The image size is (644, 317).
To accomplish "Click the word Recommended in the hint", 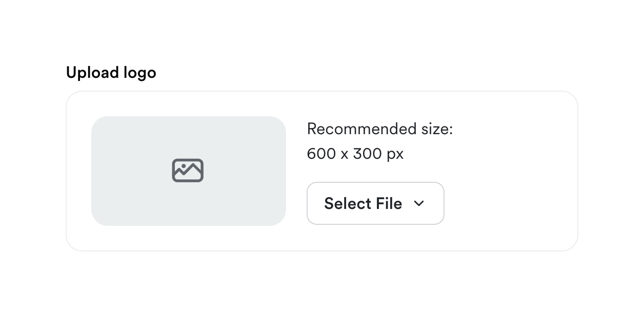I will (x=361, y=129).
